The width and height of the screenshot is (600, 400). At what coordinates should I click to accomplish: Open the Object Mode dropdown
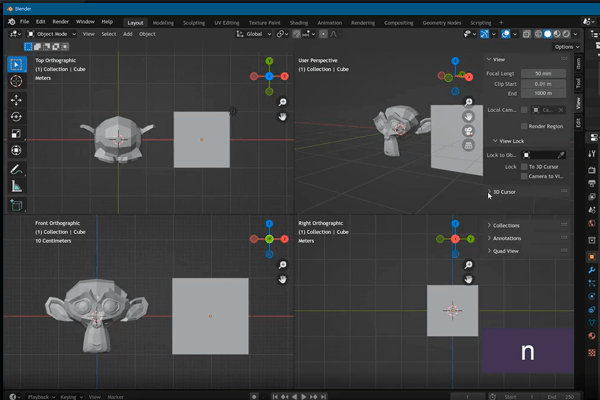coord(51,34)
